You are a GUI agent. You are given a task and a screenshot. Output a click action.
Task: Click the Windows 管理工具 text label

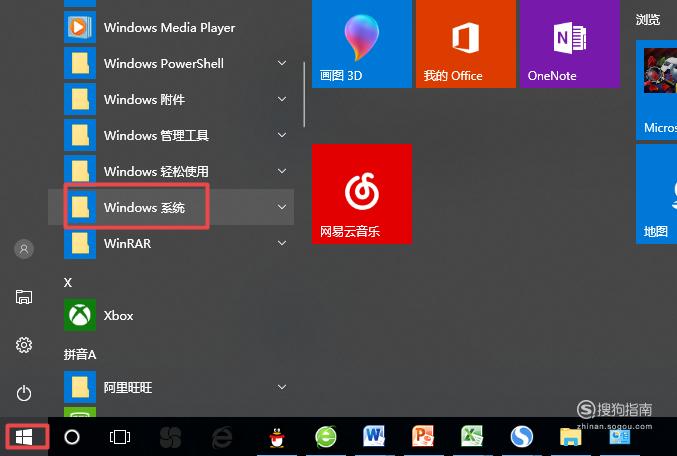click(156, 136)
